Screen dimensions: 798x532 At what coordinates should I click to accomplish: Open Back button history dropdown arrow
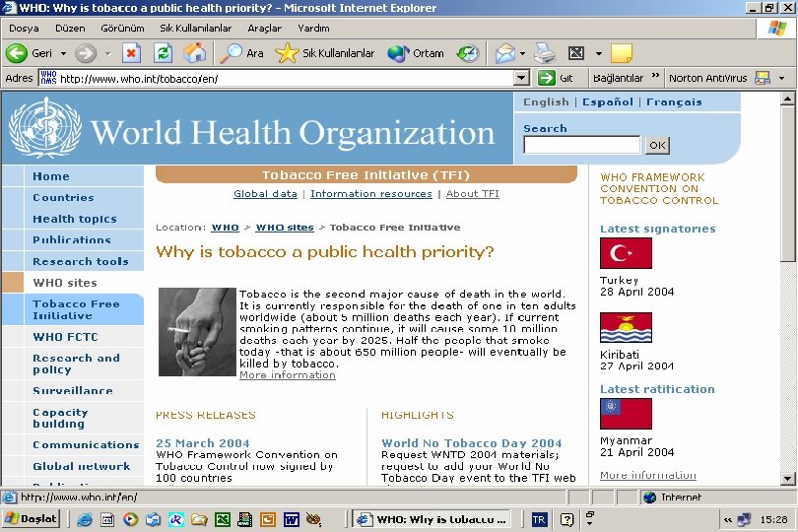[63, 53]
